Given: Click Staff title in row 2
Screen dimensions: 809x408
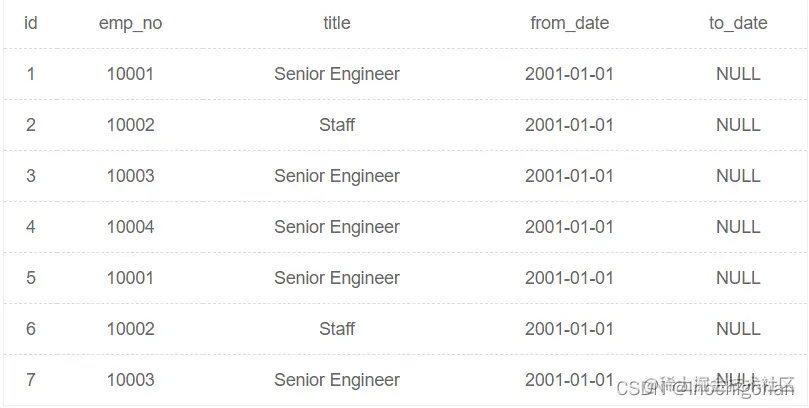Looking at the screenshot, I should click(337, 125).
